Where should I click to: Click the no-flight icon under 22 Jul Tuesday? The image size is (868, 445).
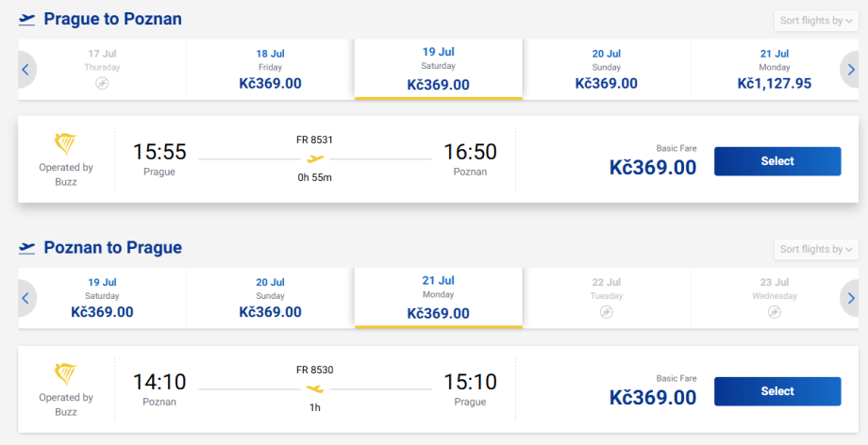607,312
